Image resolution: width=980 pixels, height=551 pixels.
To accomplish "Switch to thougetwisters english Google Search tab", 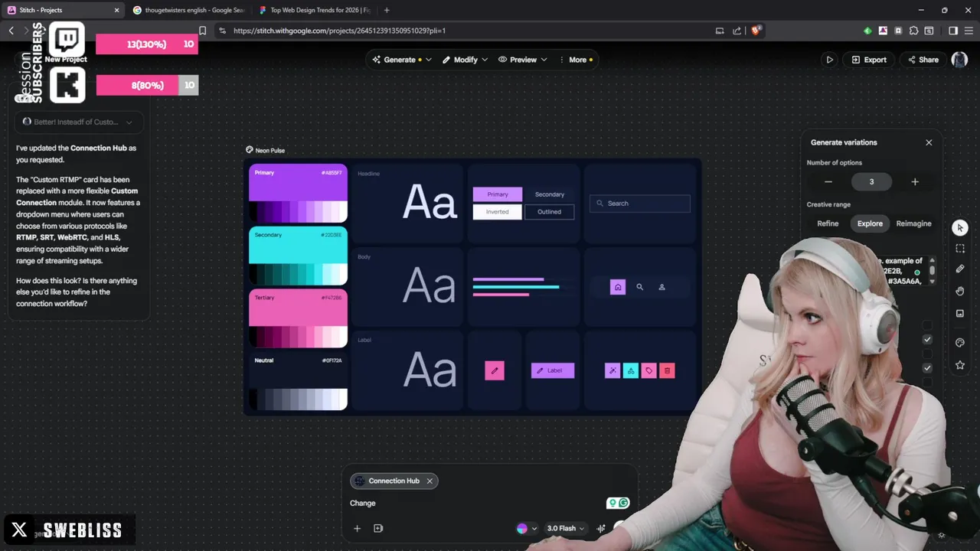I will 188,10.
